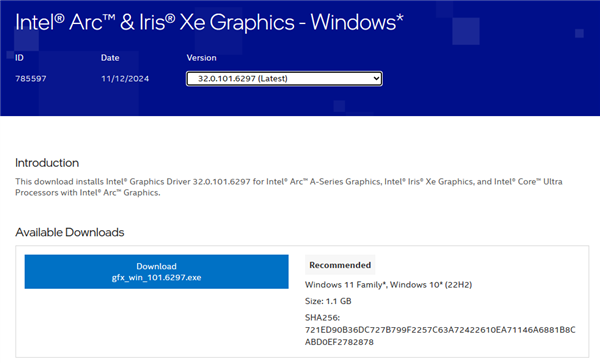Click the Intel Arc & Iris Xe Graphics page title
Image resolution: width=600 pixels, height=363 pixels.
pyautogui.click(x=209, y=22)
